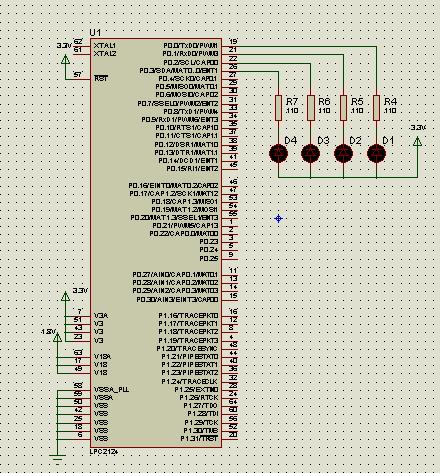Viewport: 440px width, 473px height.
Task: Select resistor R6 component
Action: click(x=311, y=108)
